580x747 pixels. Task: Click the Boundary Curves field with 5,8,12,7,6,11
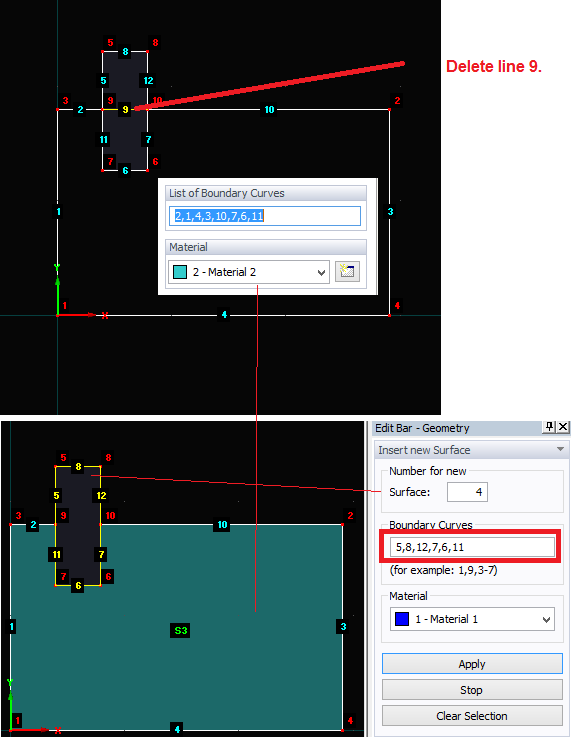pyautogui.click(x=472, y=547)
